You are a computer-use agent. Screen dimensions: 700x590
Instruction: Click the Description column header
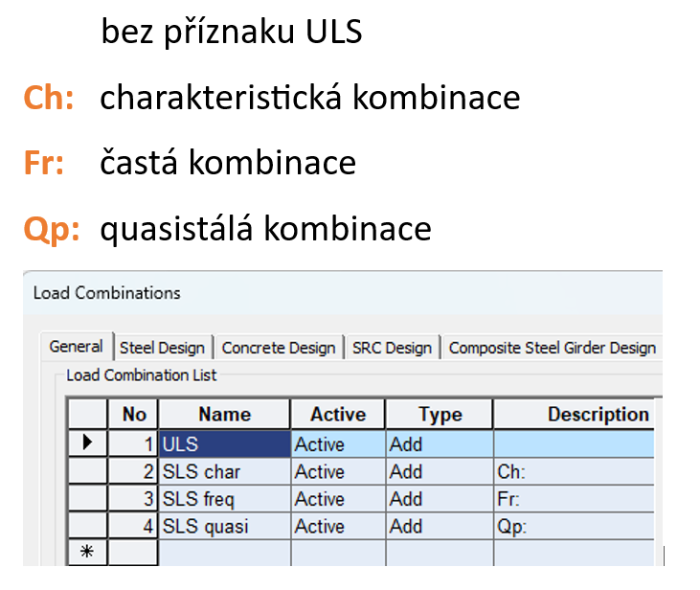pyautogui.click(x=598, y=415)
